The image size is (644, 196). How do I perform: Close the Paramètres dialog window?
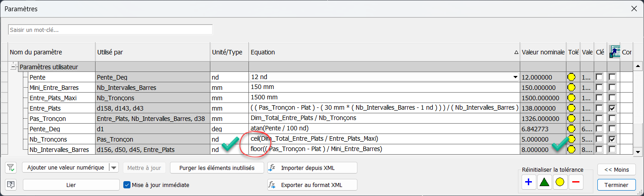634,9
